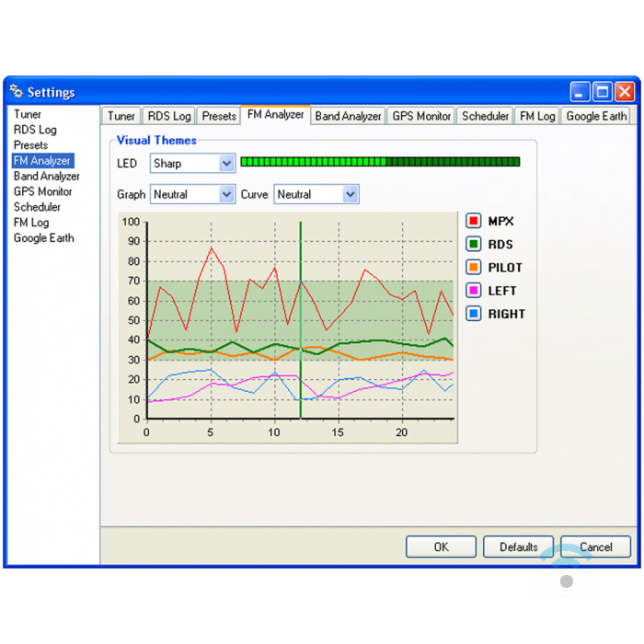Switch to the GPS Monitor tab

pos(421,116)
